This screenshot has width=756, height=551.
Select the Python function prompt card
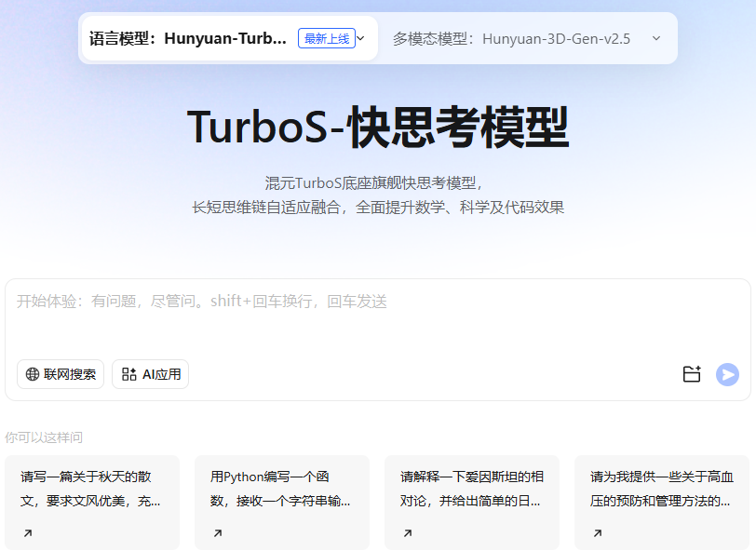282,503
